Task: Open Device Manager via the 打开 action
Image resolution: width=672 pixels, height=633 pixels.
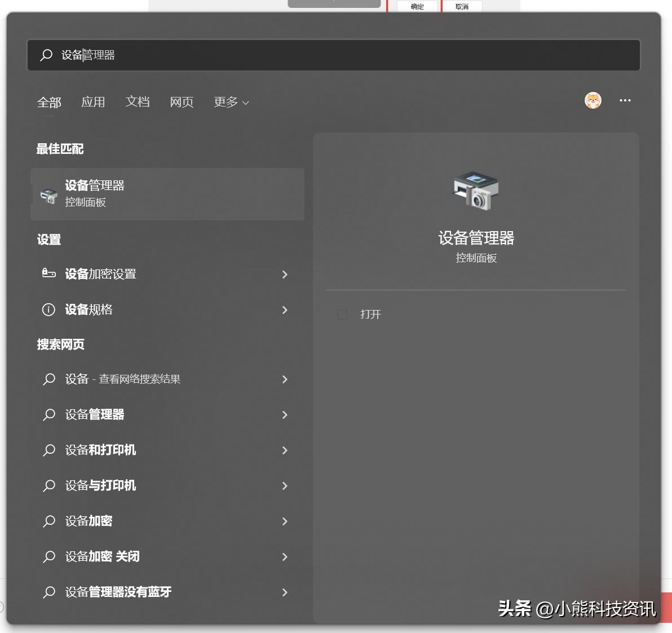Action: coord(370,314)
